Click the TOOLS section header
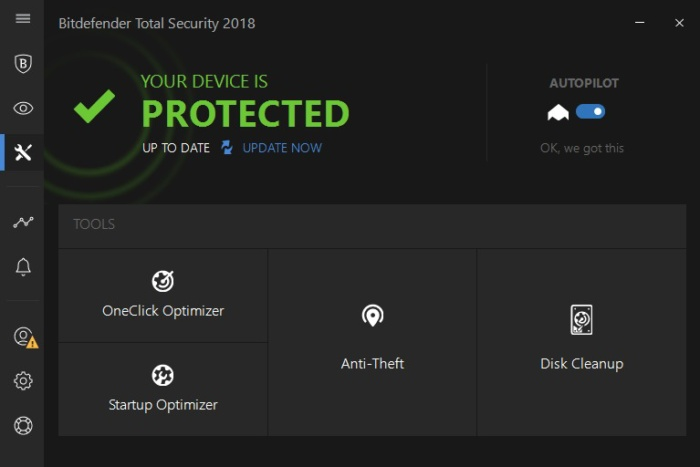Image resolution: width=700 pixels, height=467 pixels. point(94,225)
